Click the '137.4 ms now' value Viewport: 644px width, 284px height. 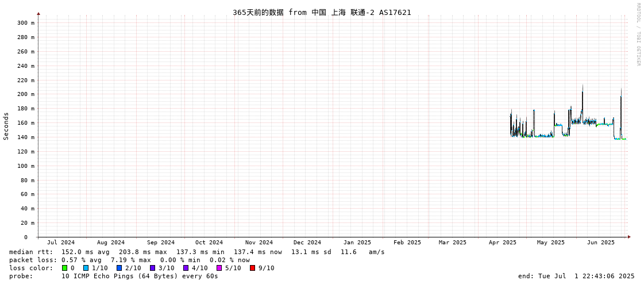258,252
